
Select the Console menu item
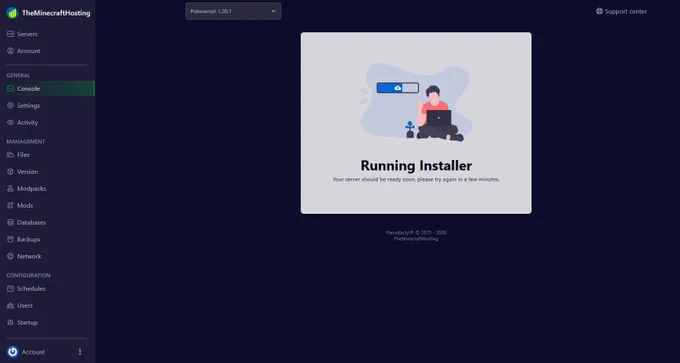click(x=47, y=88)
